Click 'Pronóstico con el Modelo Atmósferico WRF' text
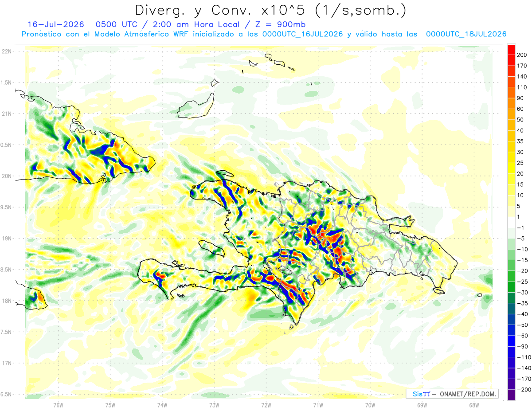 pos(105,34)
